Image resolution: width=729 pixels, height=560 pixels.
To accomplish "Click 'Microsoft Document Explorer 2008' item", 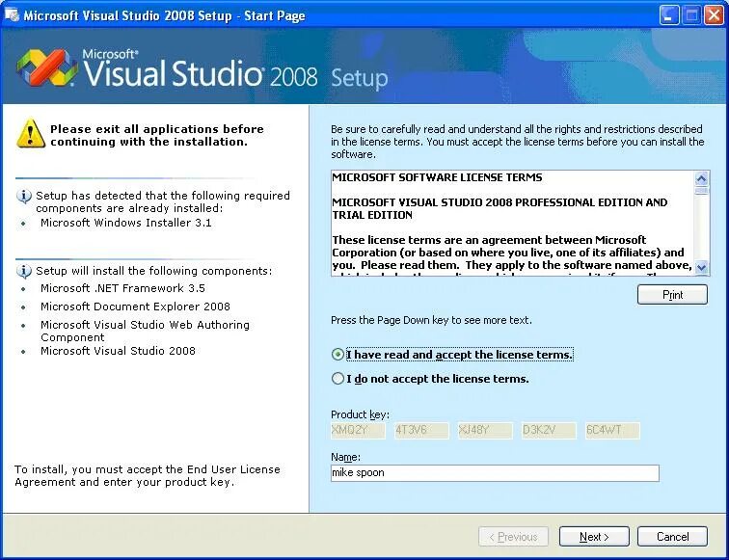I will click(x=135, y=307).
